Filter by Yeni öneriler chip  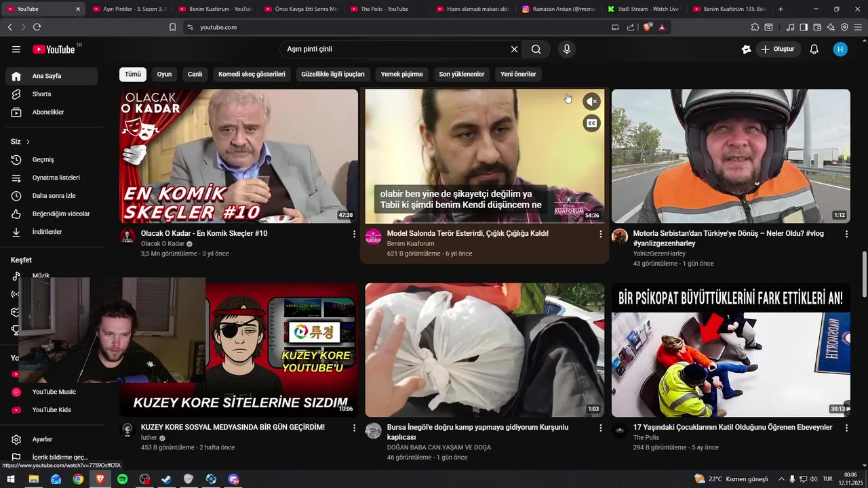click(x=518, y=74)
